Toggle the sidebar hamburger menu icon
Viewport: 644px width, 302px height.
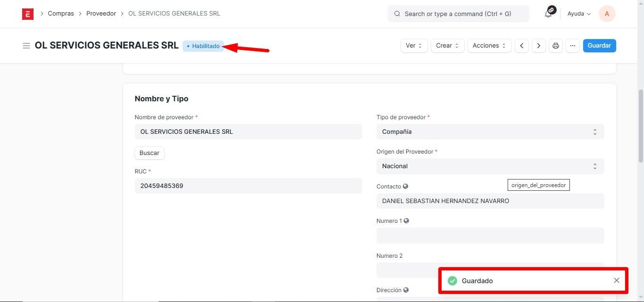tap(26, 46)
